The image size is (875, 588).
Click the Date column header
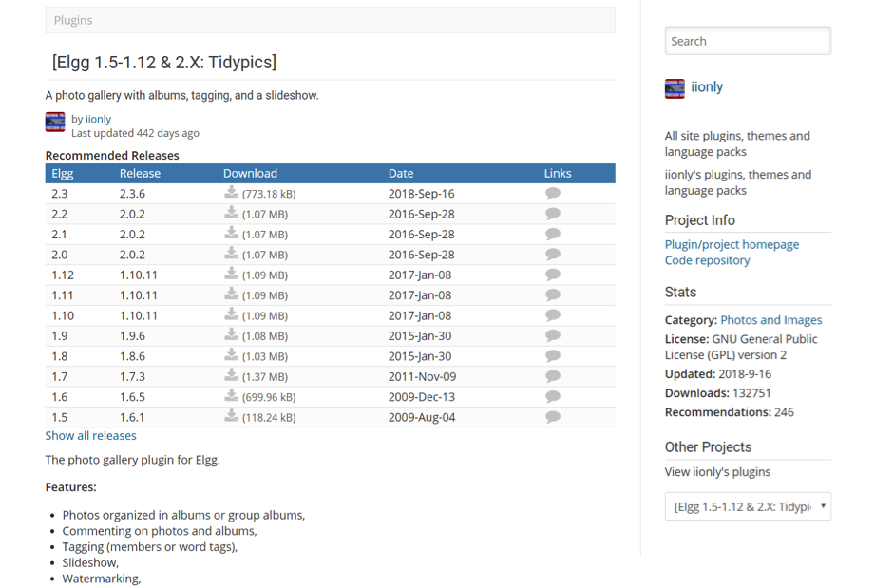click(401, 174)
